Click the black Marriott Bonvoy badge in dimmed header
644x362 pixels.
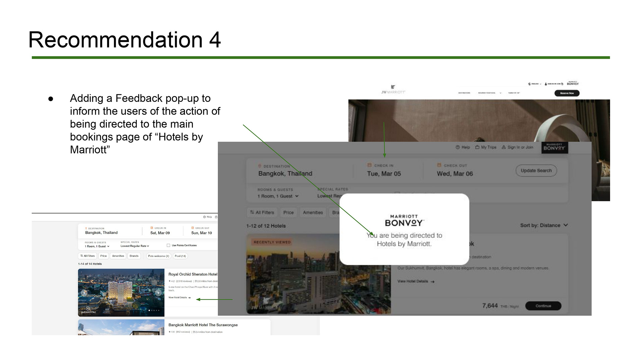(x=554, y=147)
